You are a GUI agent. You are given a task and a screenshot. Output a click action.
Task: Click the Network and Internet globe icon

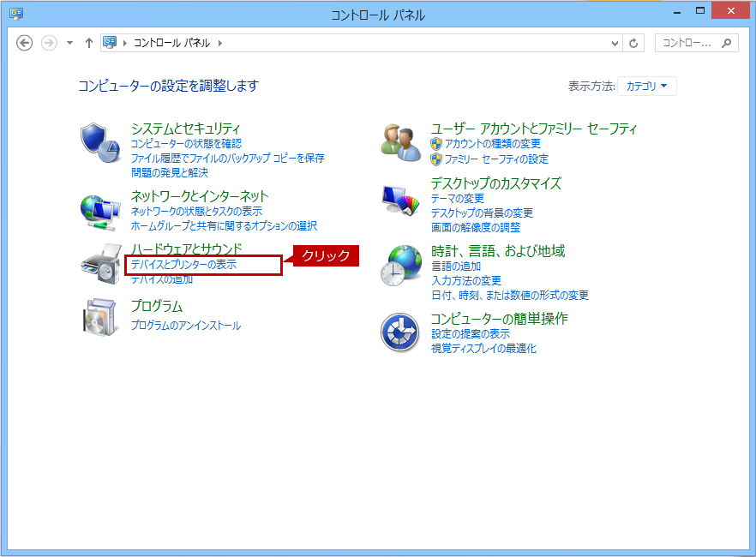pyautogui.click(x=101, y=211)
